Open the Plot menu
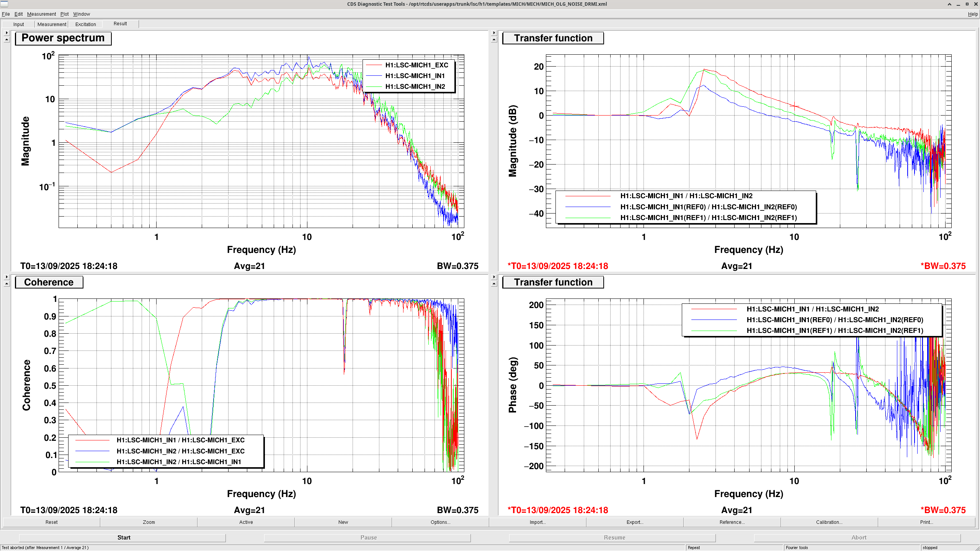The image size is (980, 551). [x=64, y=14]
